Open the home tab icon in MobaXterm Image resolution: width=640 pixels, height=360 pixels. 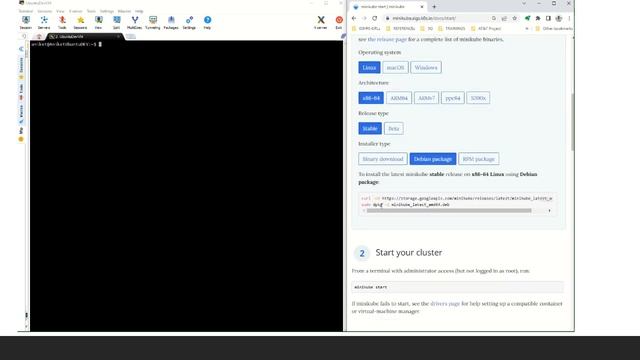39,36
